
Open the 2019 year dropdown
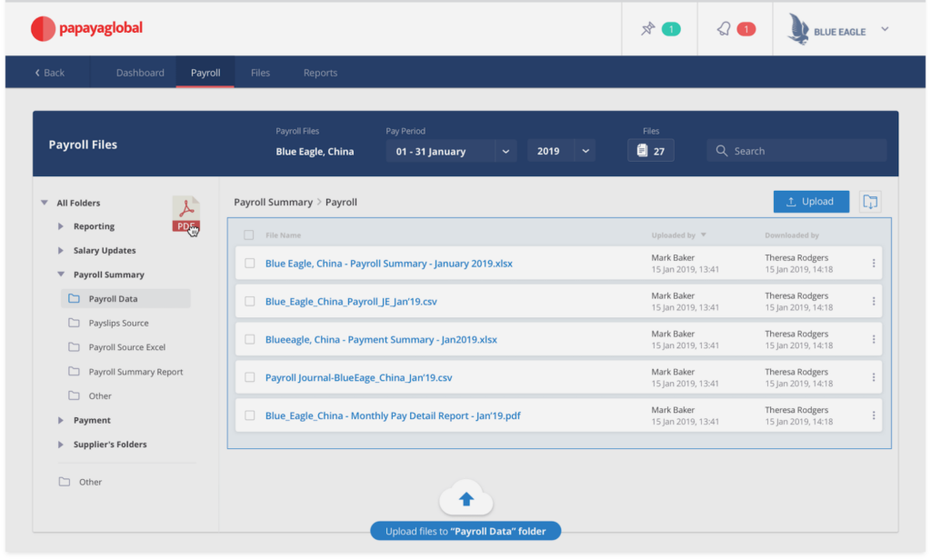click(x=562, y=151)
